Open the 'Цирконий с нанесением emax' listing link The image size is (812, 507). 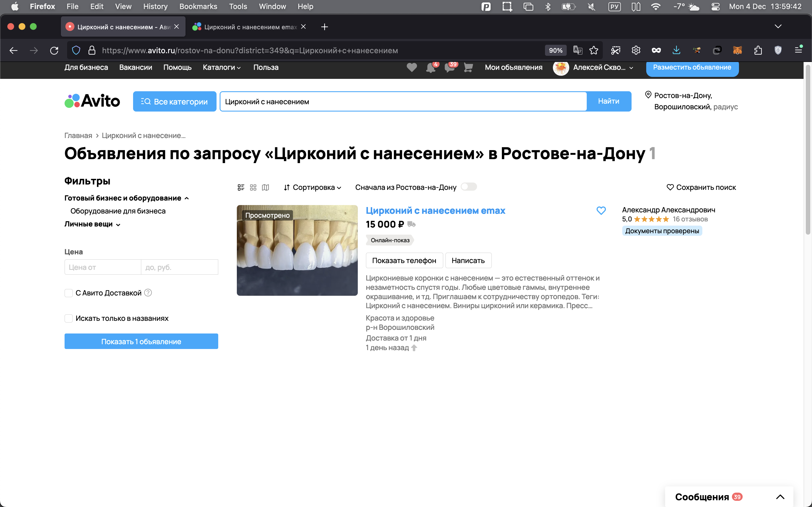coord(435,211)
